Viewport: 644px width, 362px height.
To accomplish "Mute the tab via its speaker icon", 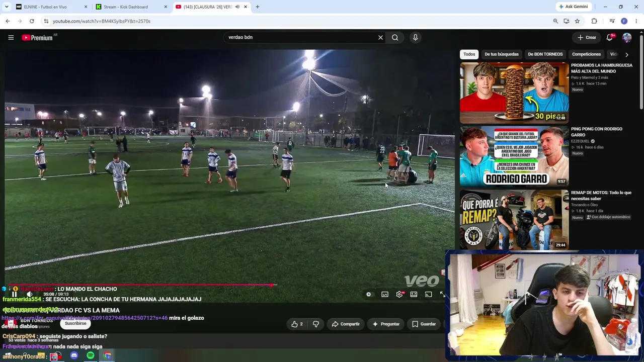I will [237, 7].
